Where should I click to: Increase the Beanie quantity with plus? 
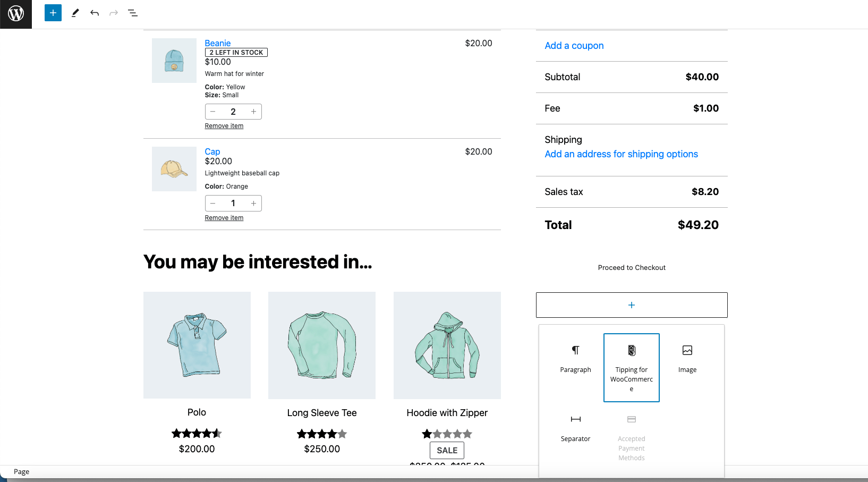point(253,111)
